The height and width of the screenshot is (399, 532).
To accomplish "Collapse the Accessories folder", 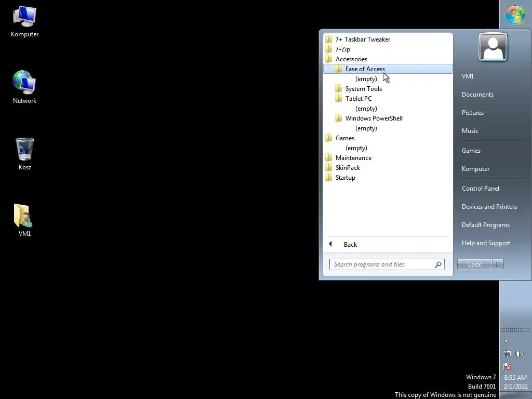I will click(388, 59).
